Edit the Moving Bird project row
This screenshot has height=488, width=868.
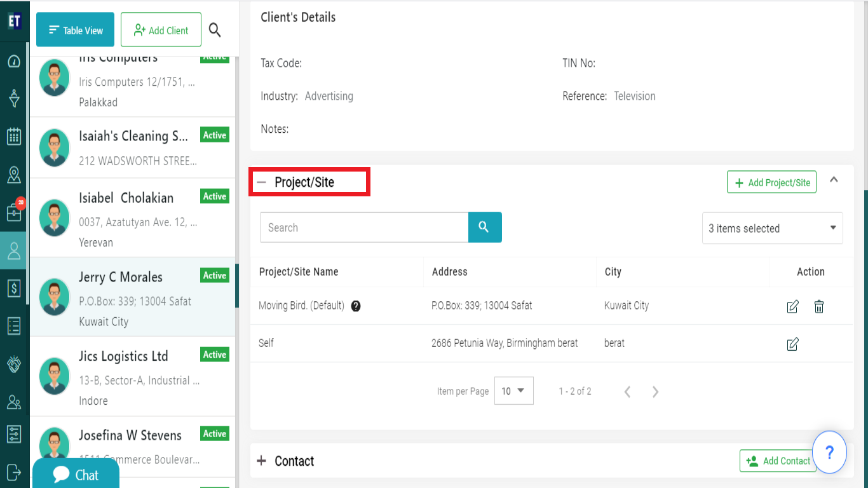pos(792,307)
